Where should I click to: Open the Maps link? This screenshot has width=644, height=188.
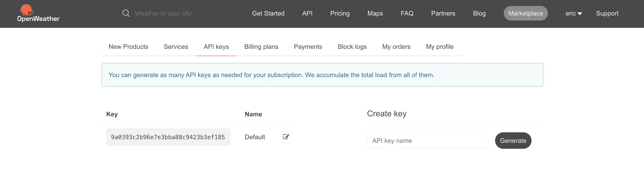coord(375,13)
